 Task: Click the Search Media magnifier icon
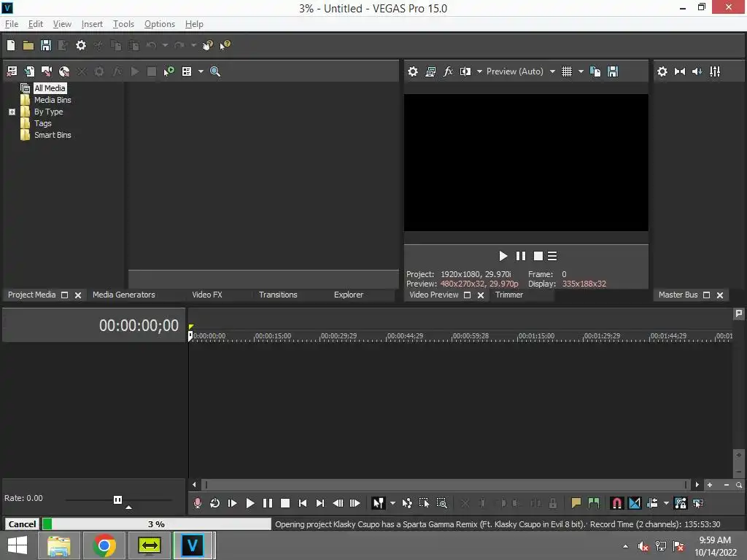pyautogui.click(x=215, y=71)
